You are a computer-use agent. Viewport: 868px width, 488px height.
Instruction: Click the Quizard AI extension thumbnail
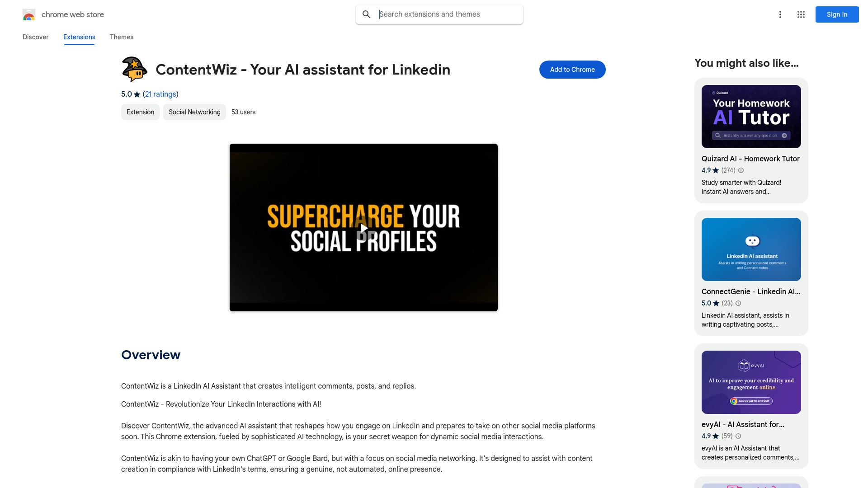click(751, 116)
